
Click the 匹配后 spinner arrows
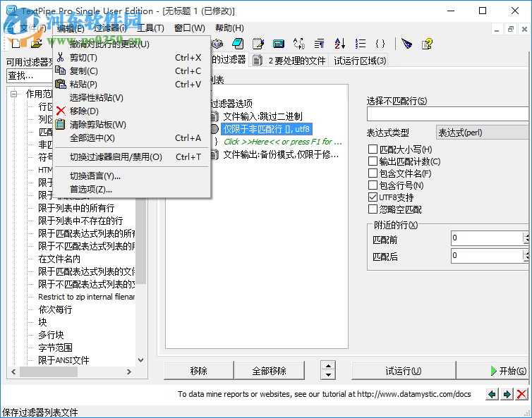526,255
